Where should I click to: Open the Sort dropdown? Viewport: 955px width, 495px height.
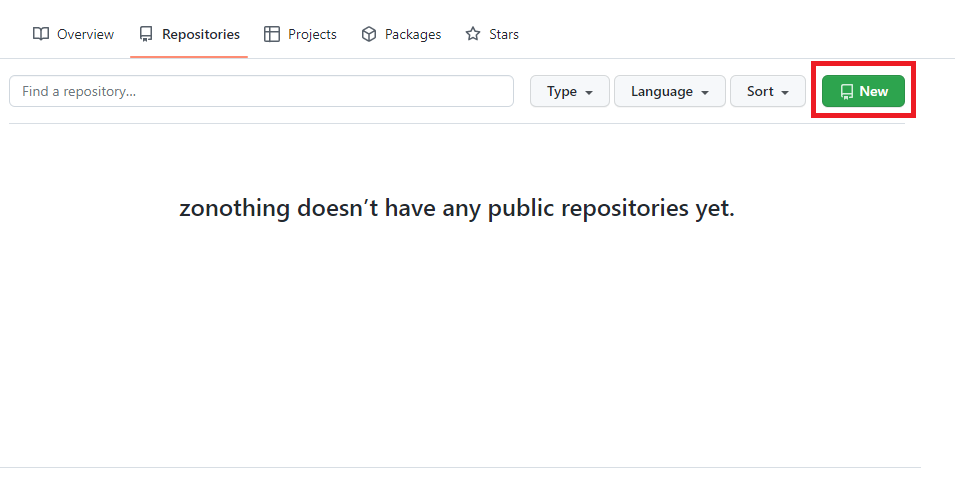(x=767, y=91)
